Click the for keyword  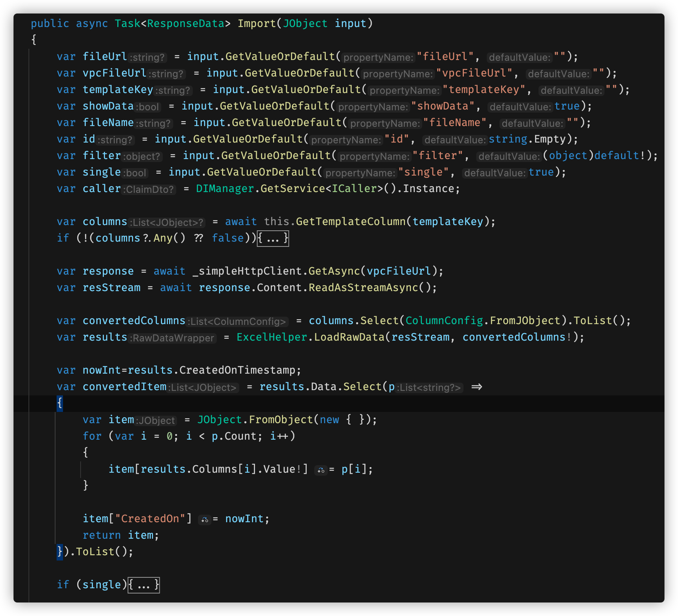click(x=92, y=436)
